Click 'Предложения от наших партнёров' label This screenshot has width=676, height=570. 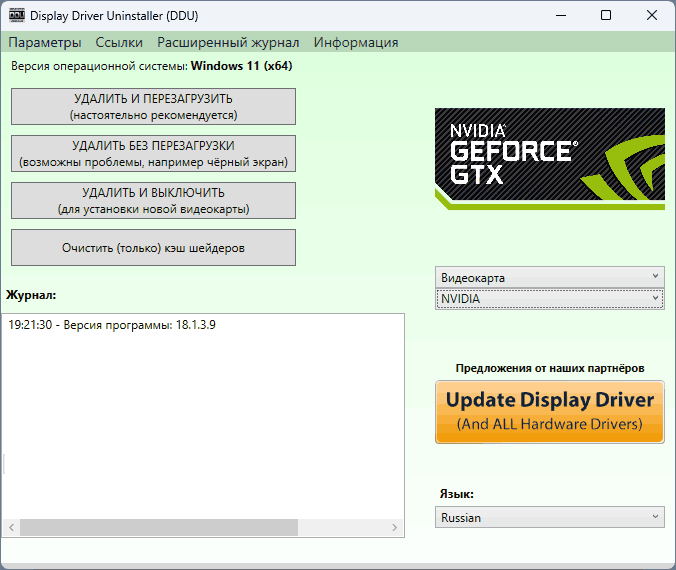(550, 368)
